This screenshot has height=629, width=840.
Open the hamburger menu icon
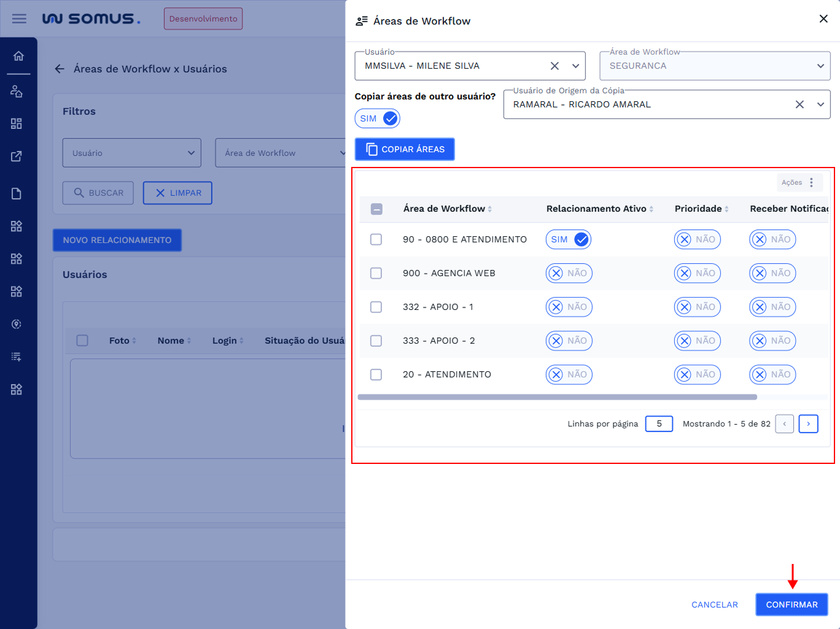[x=19, y=18]
